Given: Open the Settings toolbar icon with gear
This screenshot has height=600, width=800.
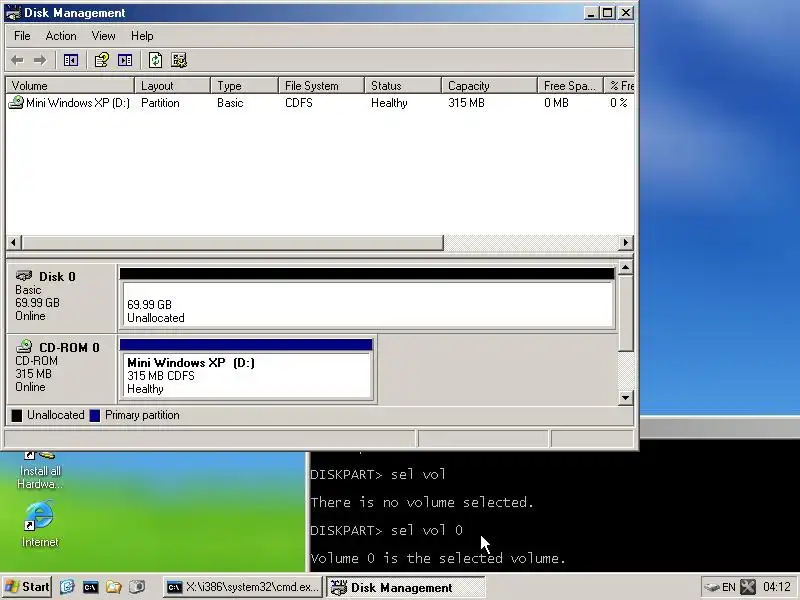Looking at the screenshot, I should tap(179, 60).
